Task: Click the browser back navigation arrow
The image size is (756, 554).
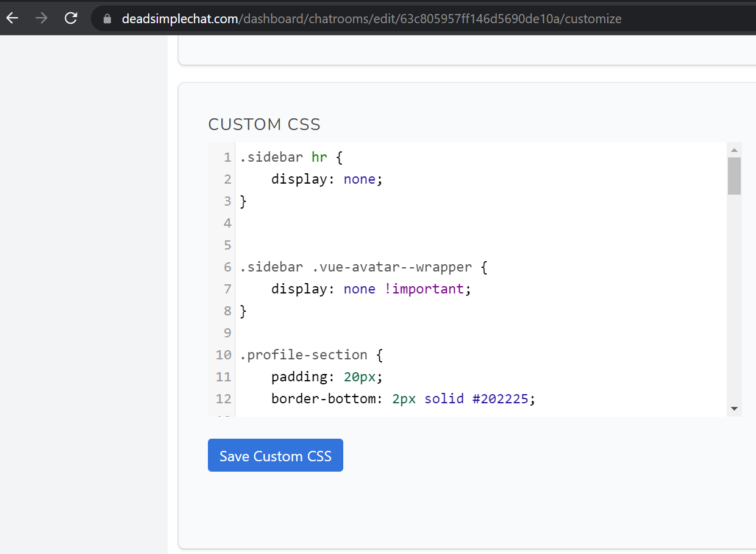Action: coord(12,18)
